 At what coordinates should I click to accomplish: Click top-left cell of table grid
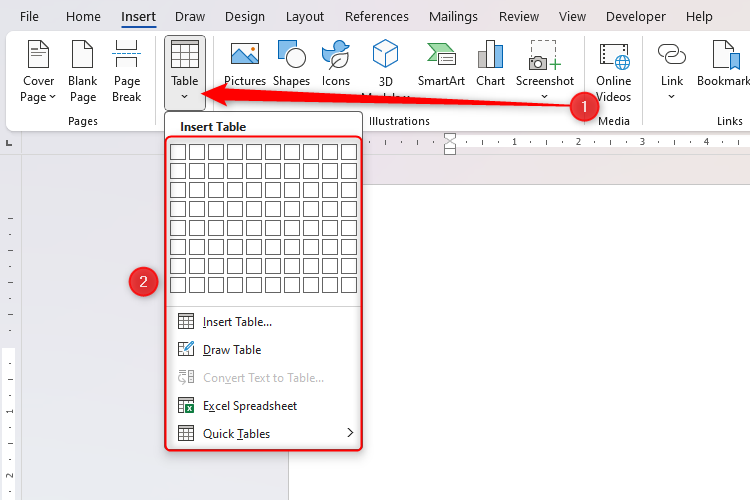pos(178,152)
